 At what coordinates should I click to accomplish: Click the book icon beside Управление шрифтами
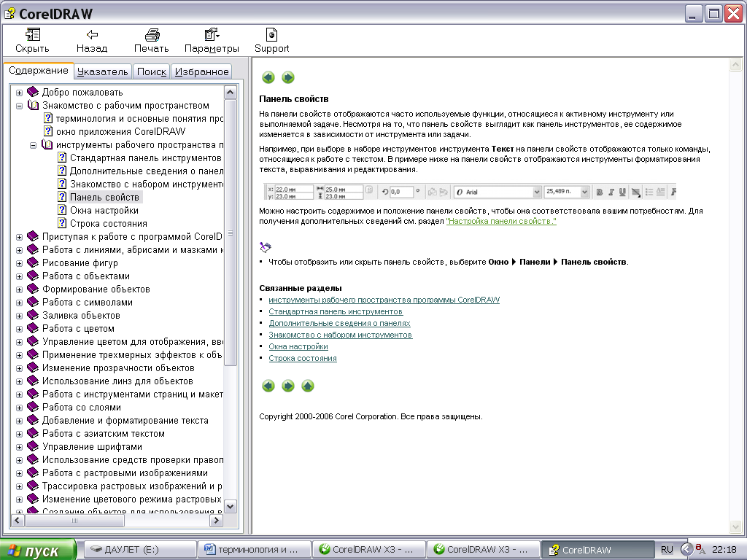33,447
